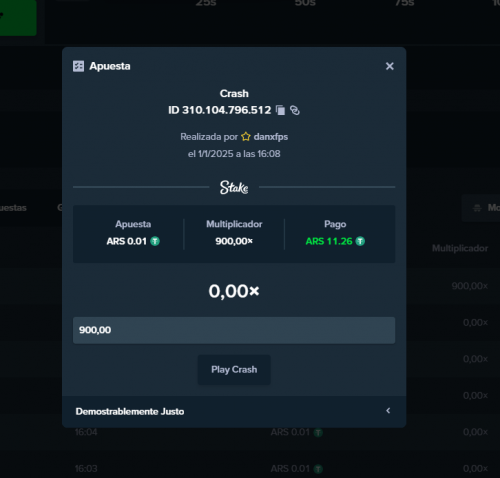The width and height of the screenshot is (500, 478).
Task: Click the 900,00× multiplier value in dialog
Action: (x=234, y=241)
